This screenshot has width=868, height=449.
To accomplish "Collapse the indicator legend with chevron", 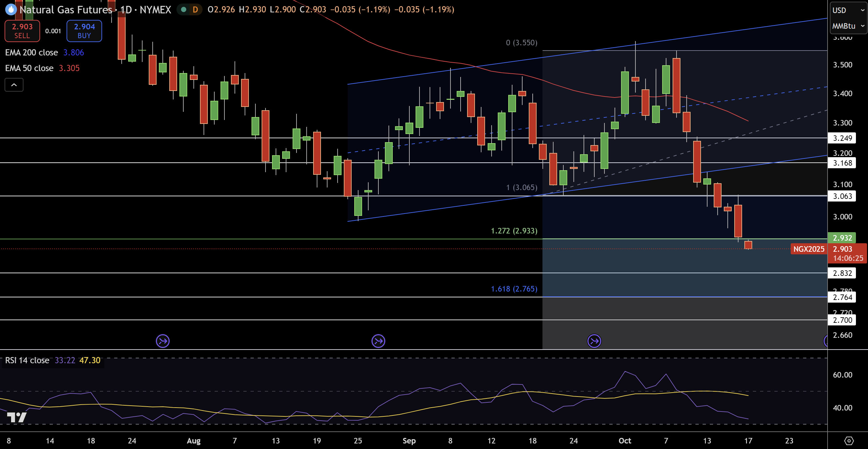I will [14, 85].
